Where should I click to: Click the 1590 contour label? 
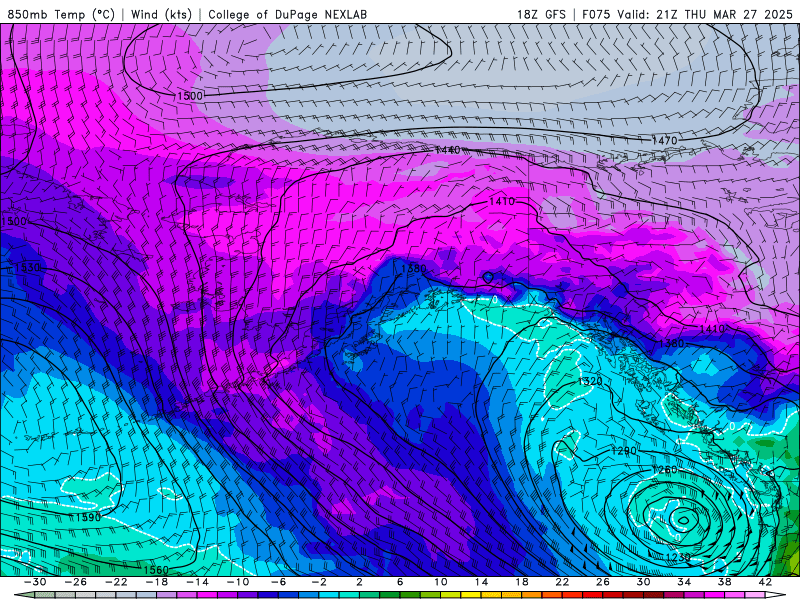[x=88, y=517]
